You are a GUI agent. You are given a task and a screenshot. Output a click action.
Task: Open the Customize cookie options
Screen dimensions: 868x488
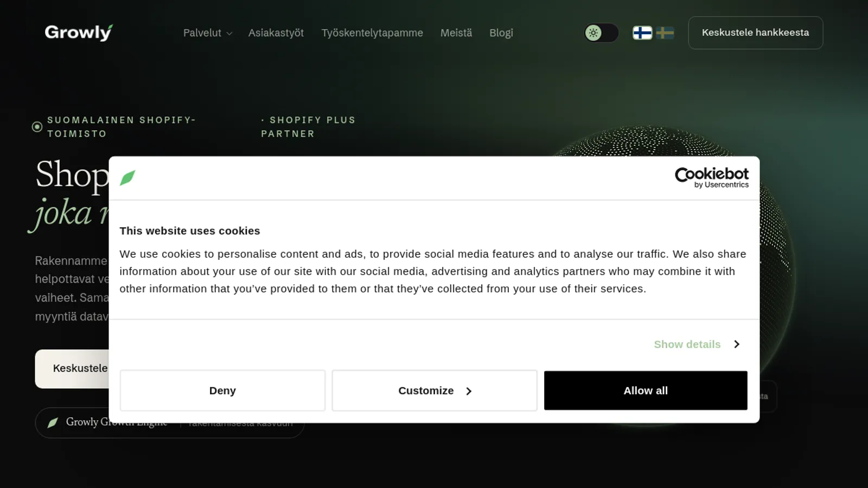[x=435, y=390]
